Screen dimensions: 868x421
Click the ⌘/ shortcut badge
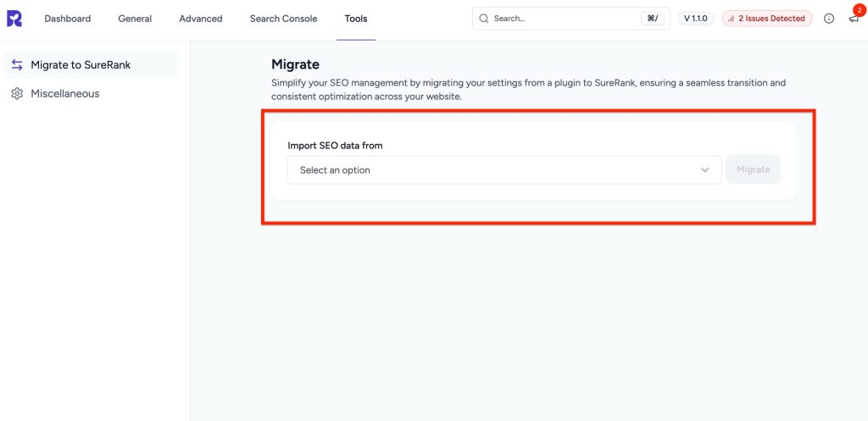click(x=652, y=19)
